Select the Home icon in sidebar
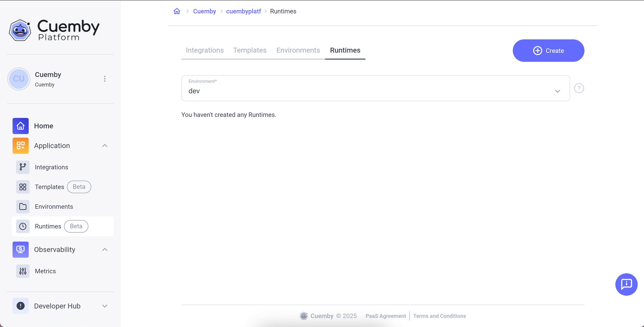Viewport: 644px width, 327px height. pyautogui.click(x=20, y=126)
